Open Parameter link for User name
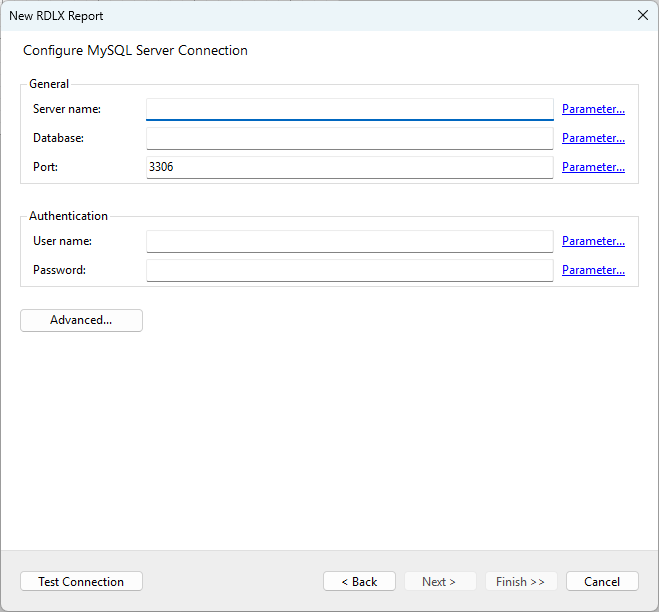 [593, 241]
